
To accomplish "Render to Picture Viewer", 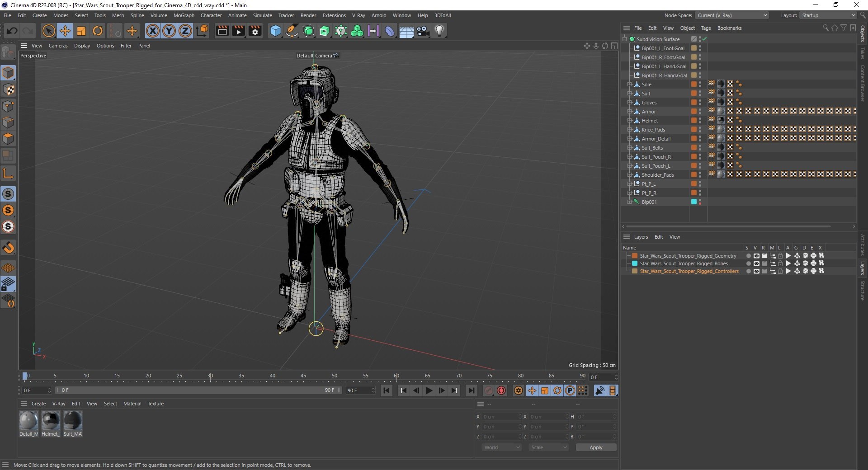I will [x=238, y=31].
